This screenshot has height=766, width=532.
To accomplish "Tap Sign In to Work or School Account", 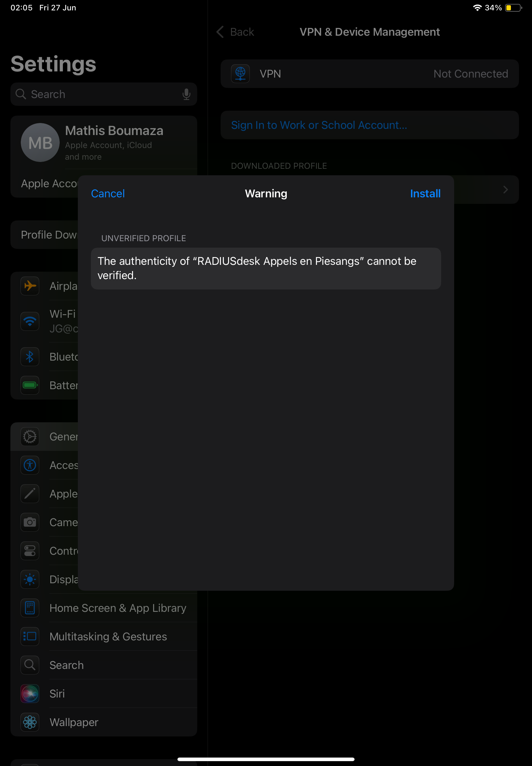I will [319, 125].
